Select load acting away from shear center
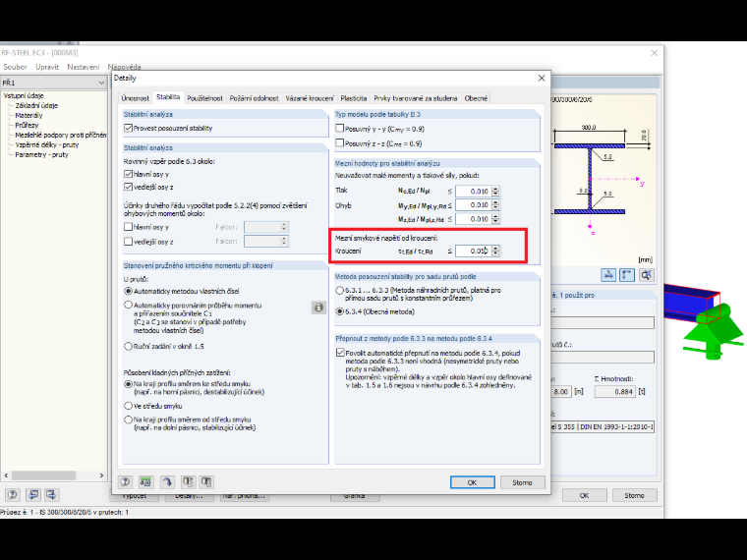The width and height of the screenshot is (747, 560). coord(128,420)
